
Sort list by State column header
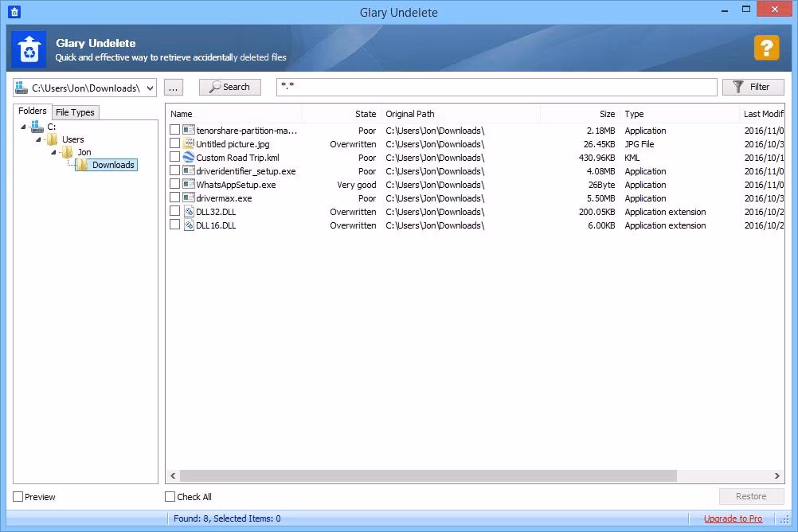(341, 114)
